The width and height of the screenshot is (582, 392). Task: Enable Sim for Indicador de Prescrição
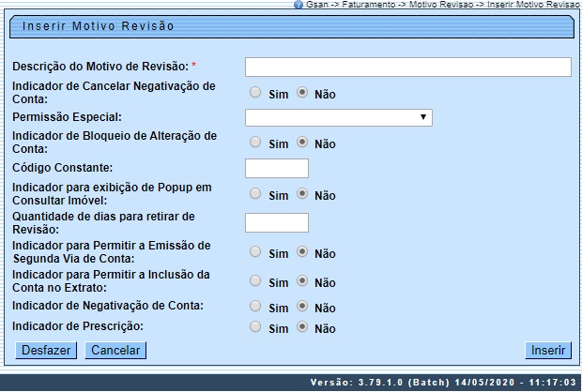255,326
